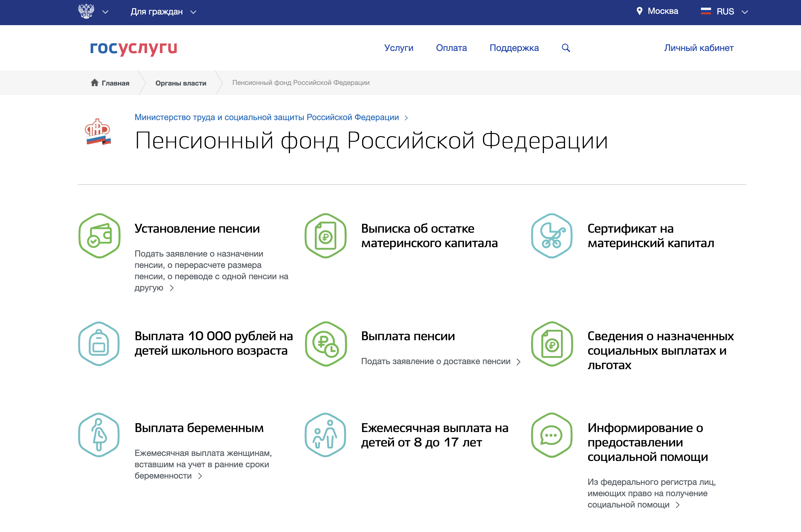Go to the госуслуги logo home

pos(133,48)
